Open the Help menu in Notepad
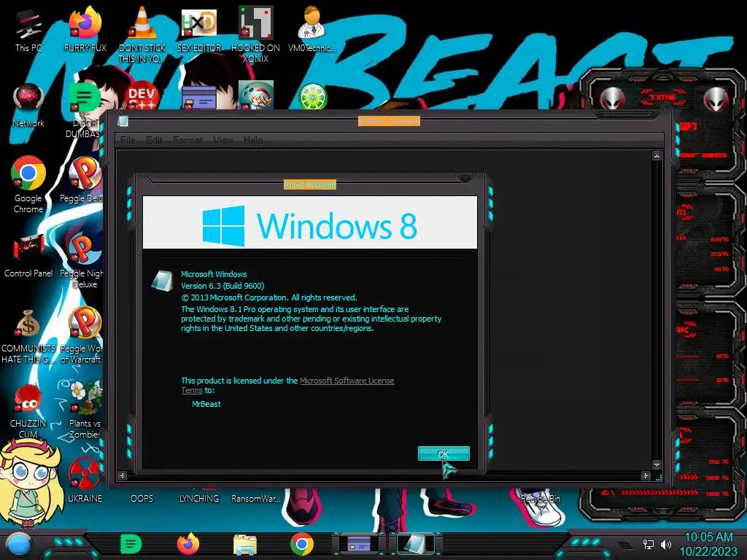This screenshot has height=560, width=747. click(253, 140)
